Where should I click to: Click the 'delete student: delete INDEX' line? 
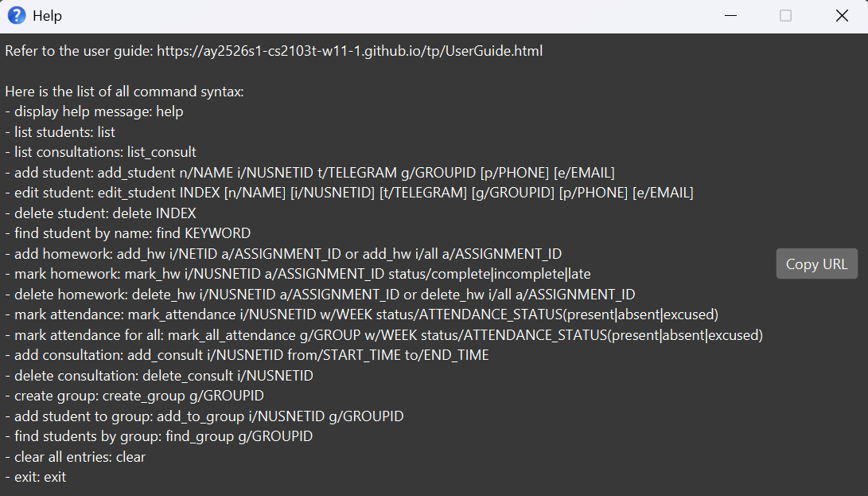tap(100, 213)
